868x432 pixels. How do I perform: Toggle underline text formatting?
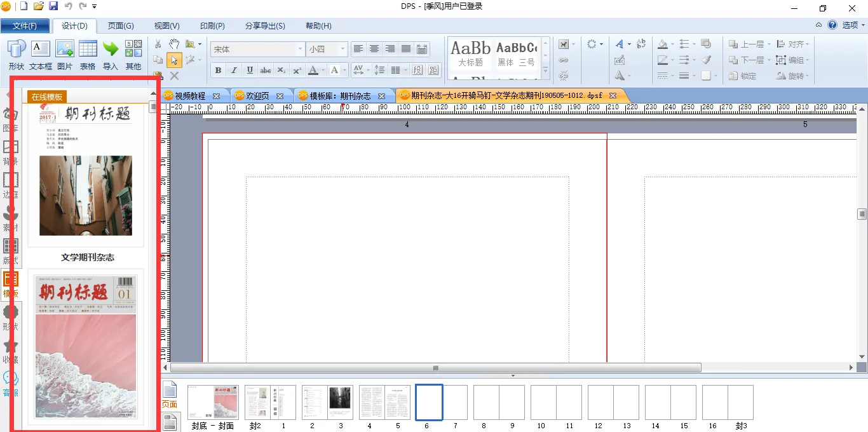[x=250, y=70]
